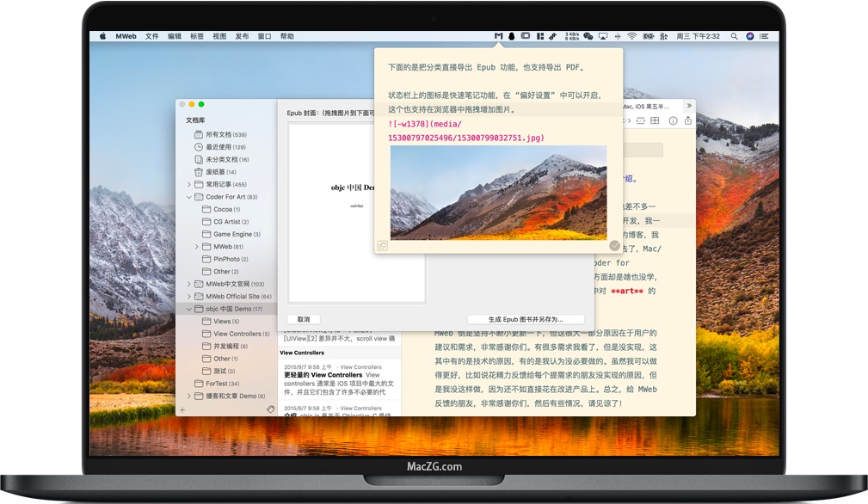Click the Wi-Fi icon in menu bar
Screen dimensions: 868x504
click(633, 36)
